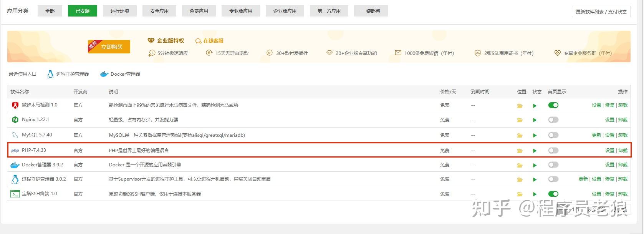Open 在线客服 link

(x=213, y=41)
